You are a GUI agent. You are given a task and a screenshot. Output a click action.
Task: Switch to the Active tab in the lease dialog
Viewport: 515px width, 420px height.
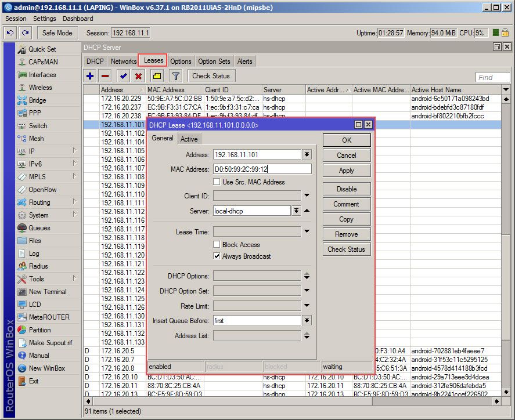[x=189, y=139]
